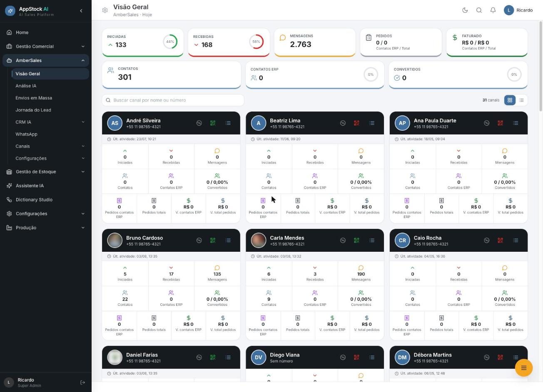Click Bruno Cardoso's profile photo
This screenshot has width=543, height=392.
[x=115, y=240]
